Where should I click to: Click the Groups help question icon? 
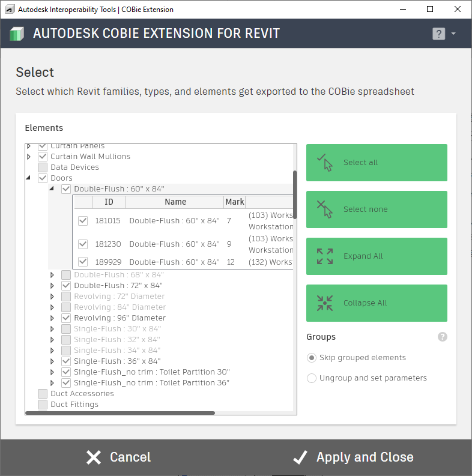point(442,337)
